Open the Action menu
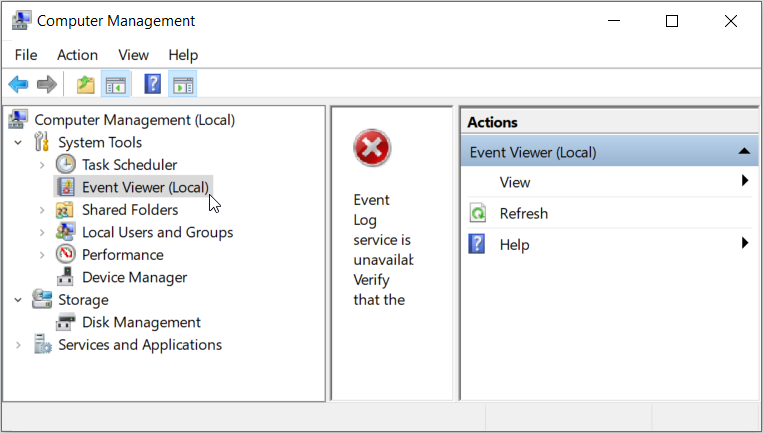 coord(77,55)
